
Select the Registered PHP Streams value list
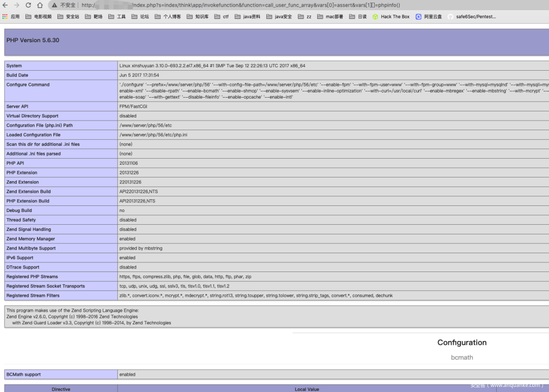click(x=185, y=277)
